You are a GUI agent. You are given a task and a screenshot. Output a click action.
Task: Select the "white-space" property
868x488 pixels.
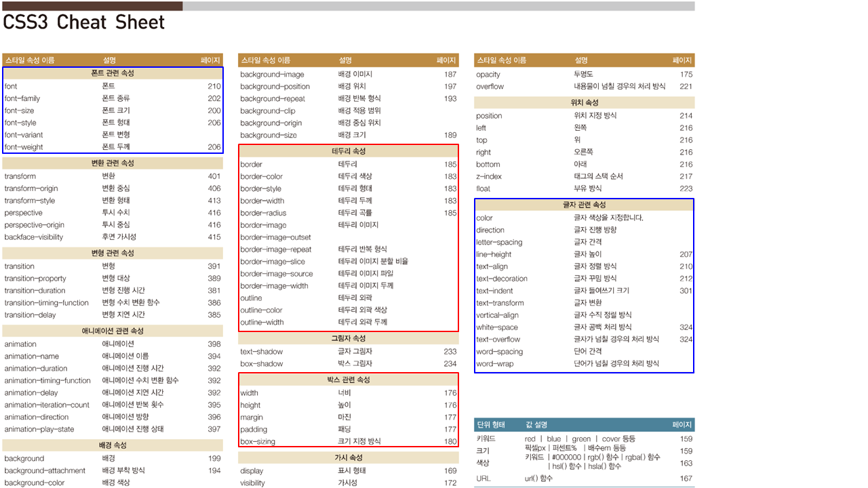(496, 327)
